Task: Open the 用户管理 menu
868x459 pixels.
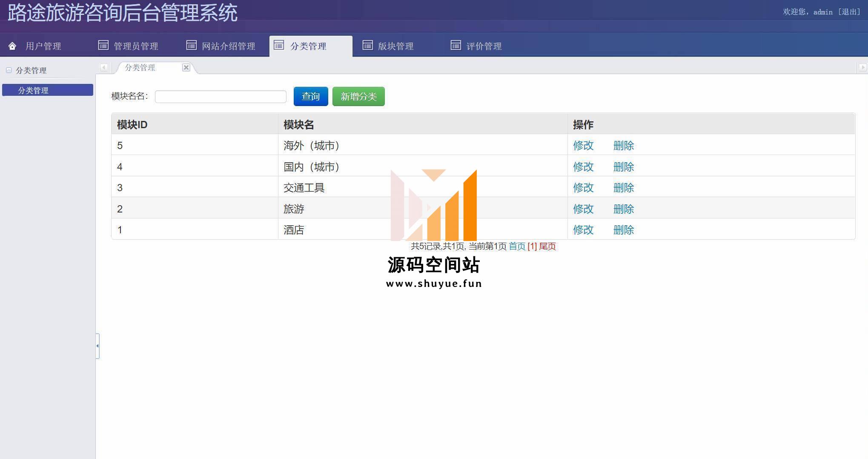Action: pyautogui.click(x=43, y=46)
